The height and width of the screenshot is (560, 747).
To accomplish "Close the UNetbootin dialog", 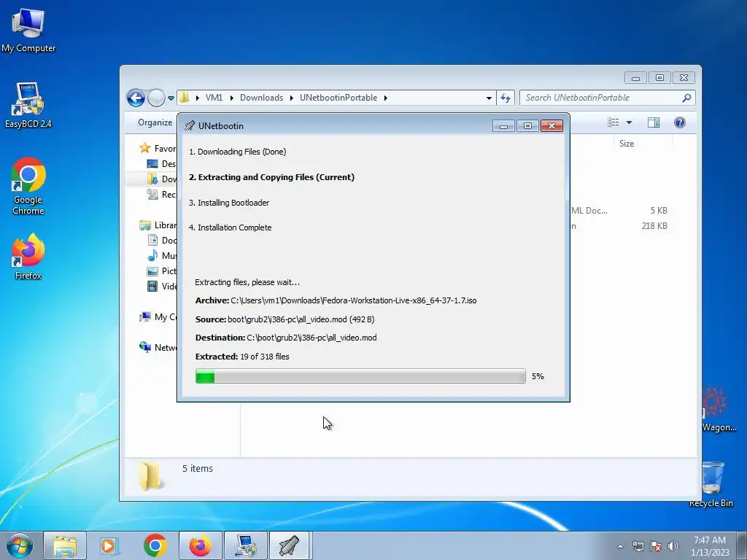I will coord(551,125).
